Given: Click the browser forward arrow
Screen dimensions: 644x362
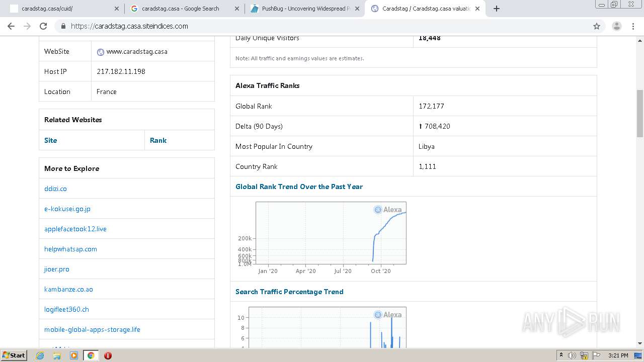Looking at the screenshot, I should click(x=27, y=26).
